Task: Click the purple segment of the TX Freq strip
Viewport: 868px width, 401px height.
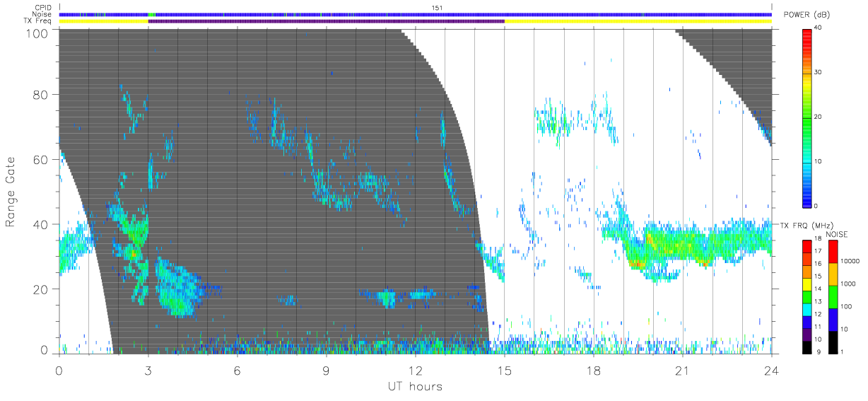Action: [326, 21]
